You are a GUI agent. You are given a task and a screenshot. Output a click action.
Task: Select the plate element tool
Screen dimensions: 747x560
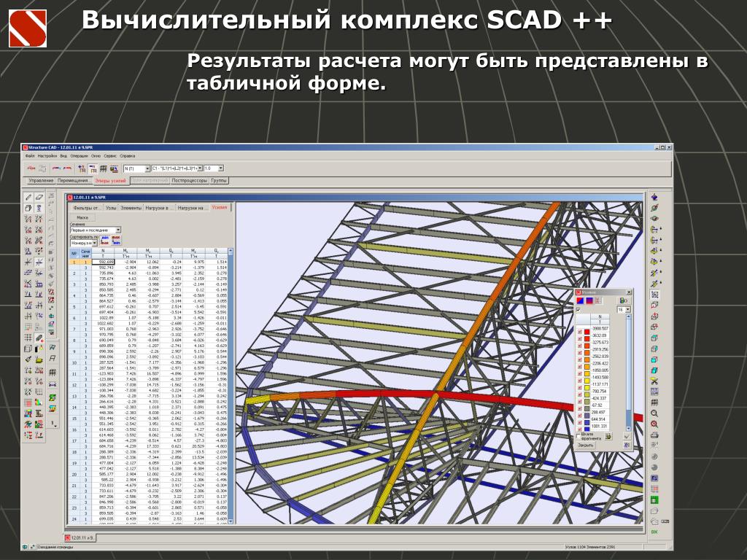tap(39, 197)
